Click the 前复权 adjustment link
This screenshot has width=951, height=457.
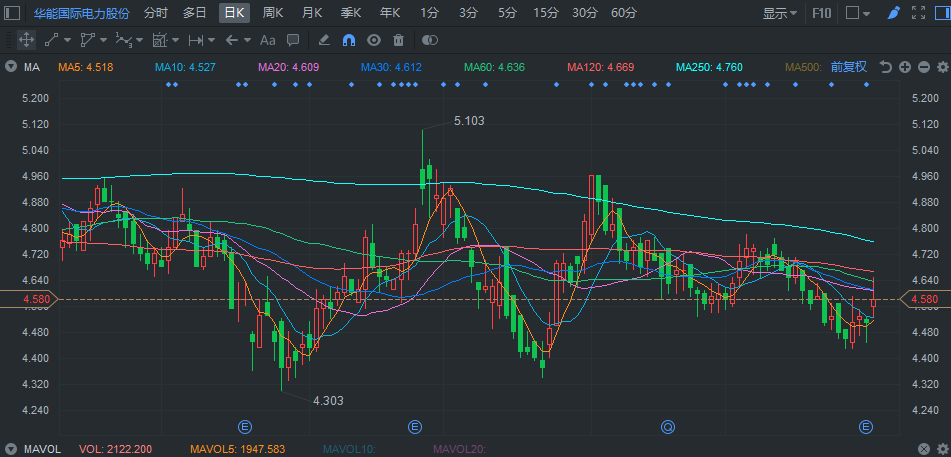coord(849,67)
